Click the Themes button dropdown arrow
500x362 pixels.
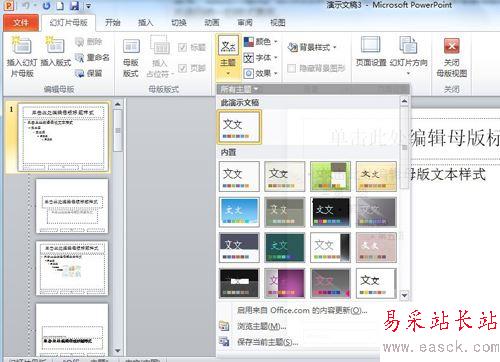(x=228, y=73)
